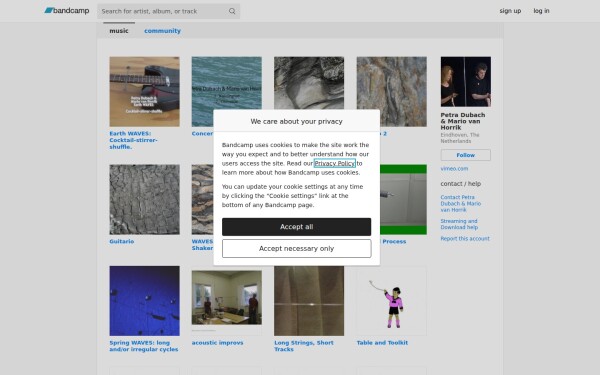Open the log in link
This screenshot has height=375, width=600.
click(541, 11)
